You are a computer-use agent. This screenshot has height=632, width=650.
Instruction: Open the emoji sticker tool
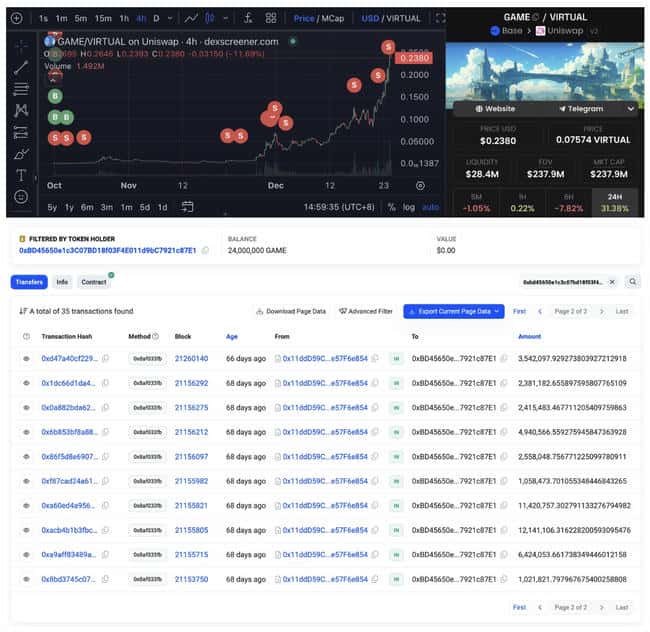22,197
